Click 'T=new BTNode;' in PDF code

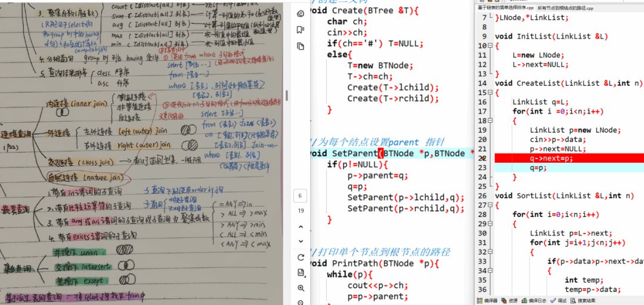click(x=379, y=66)
